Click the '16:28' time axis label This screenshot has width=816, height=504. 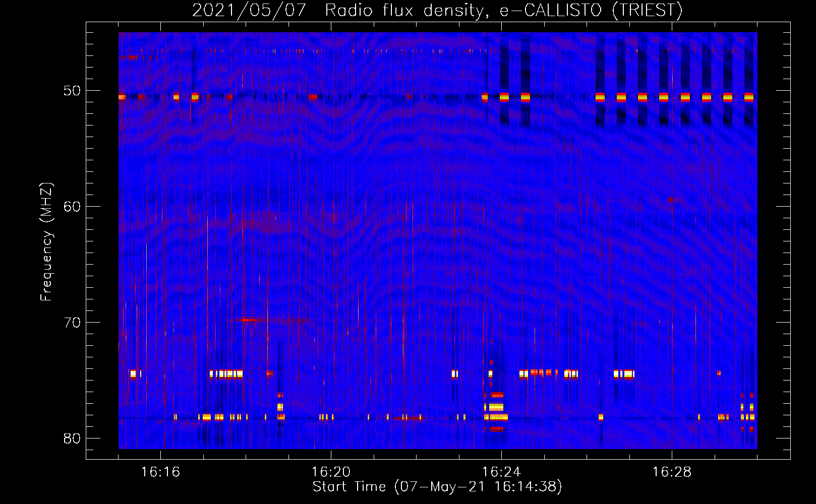(x=672, y=472)
